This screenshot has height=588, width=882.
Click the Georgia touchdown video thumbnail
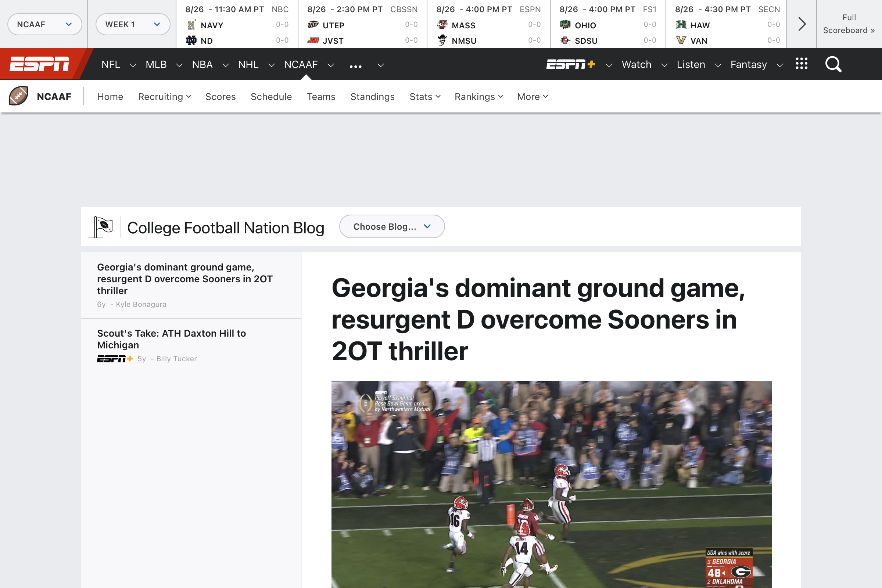(x=551, y=484)
